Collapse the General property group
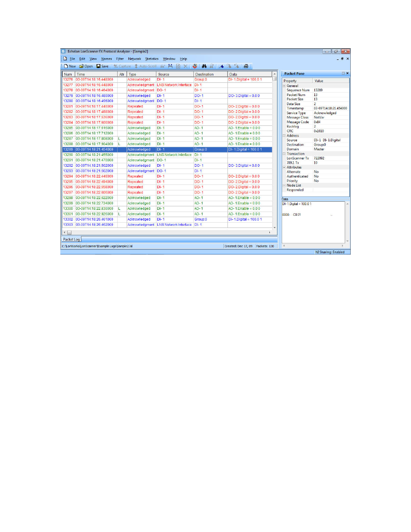 (x=284, y=86)
